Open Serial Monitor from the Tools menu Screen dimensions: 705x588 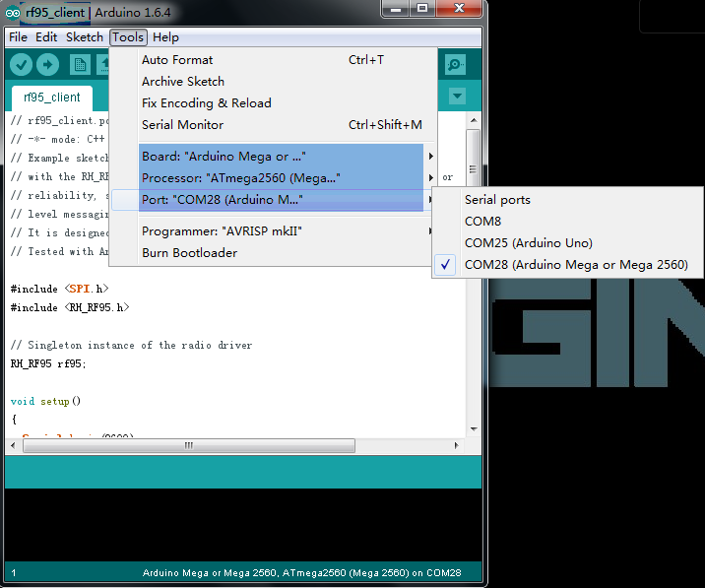tap(273, 125)
